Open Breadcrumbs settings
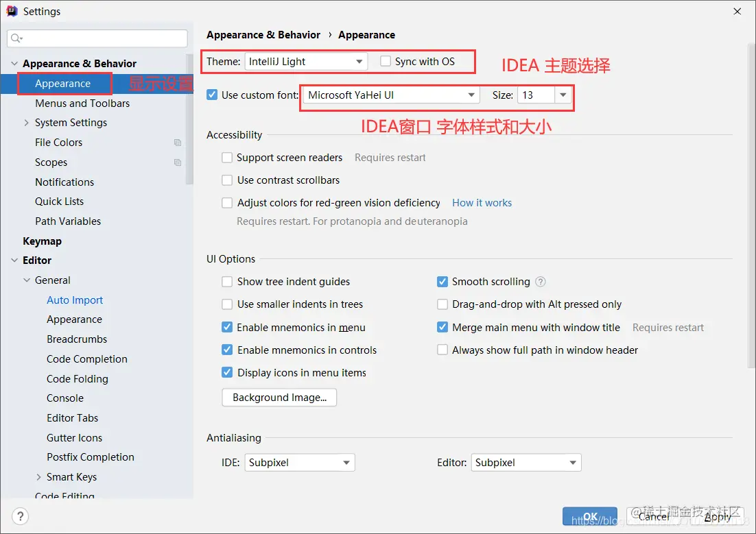 click(x=77, y=339)
